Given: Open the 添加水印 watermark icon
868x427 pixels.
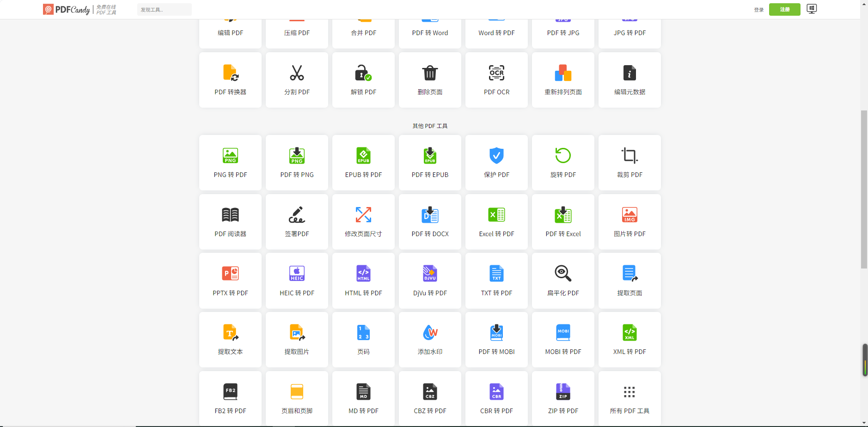Looking at the screenshot, I should tap(430, 333).
